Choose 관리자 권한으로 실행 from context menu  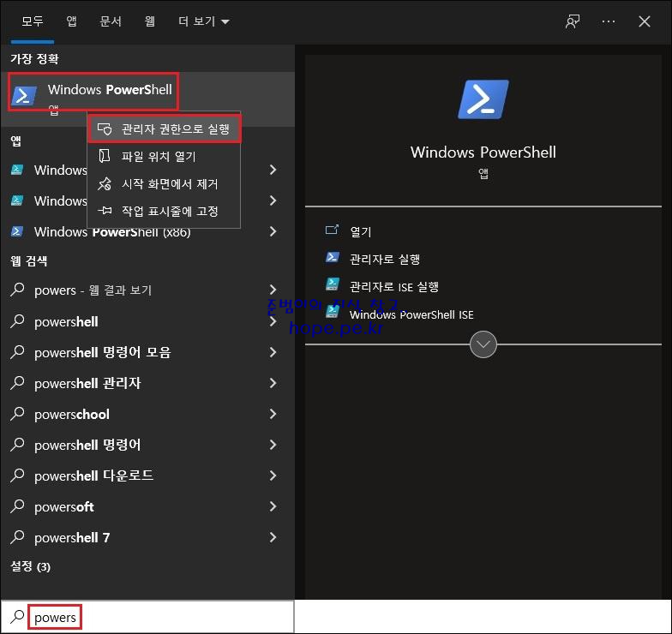point(165,129)
